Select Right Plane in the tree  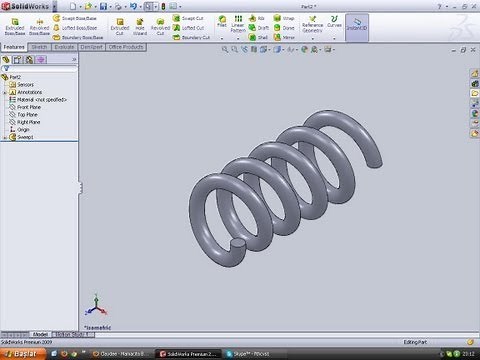click(x=29, y=122)
